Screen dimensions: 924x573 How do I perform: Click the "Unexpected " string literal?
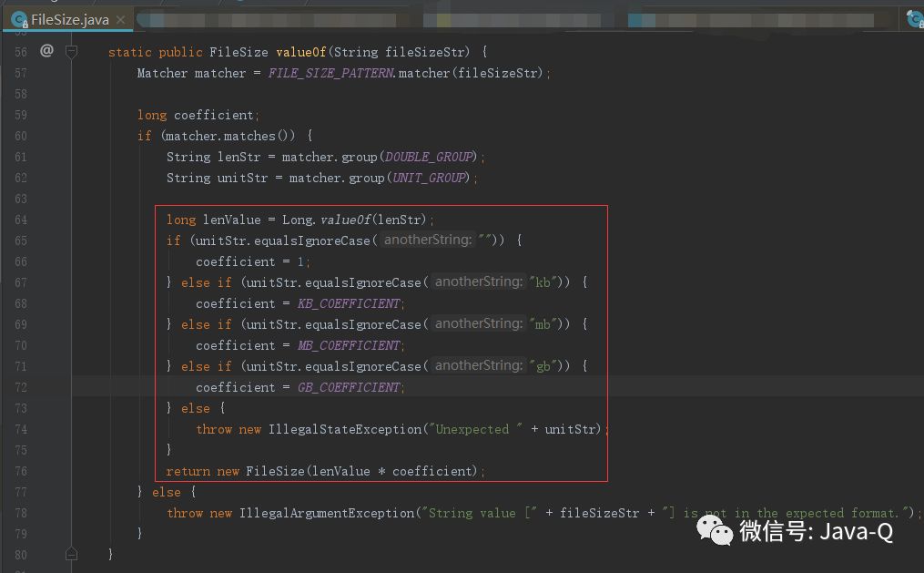click(475, 429)
